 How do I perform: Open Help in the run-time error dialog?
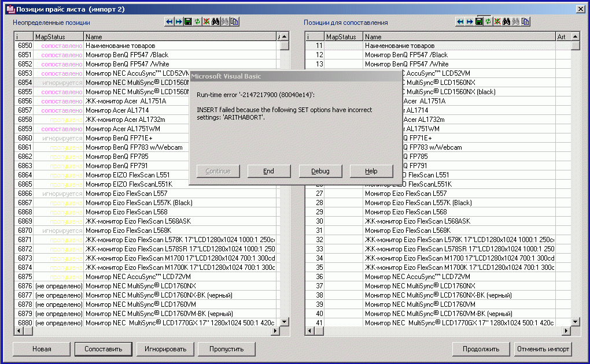click(x=371, y=171)
